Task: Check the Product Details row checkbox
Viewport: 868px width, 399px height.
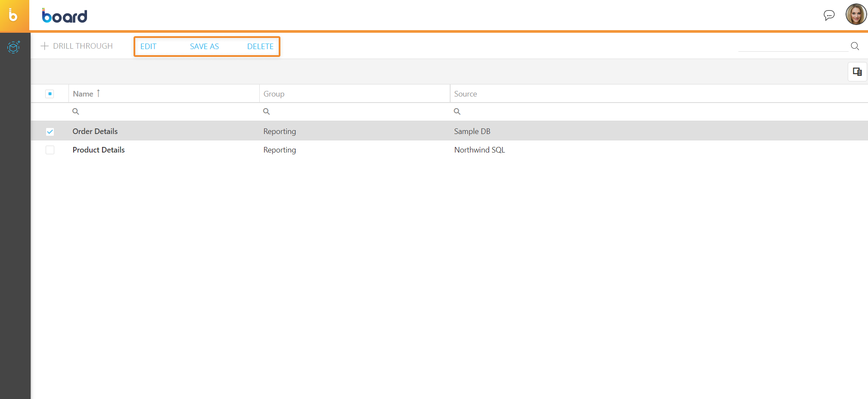Action: pyautogui.click(x=50, y=150)
